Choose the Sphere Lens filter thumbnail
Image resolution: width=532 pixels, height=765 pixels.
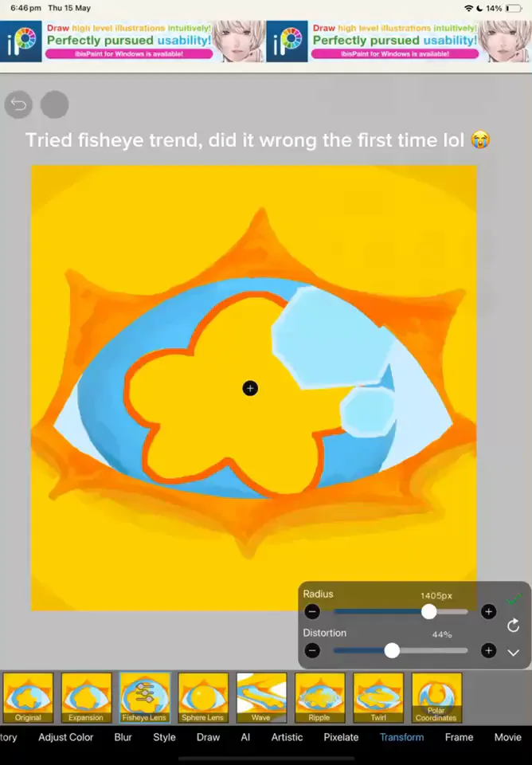tap(203, 698)
